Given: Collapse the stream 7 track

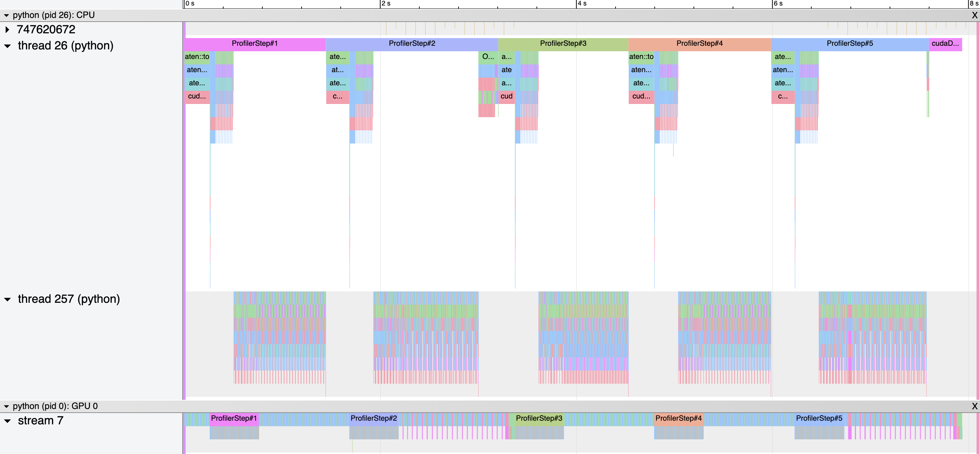Looking at the screenshot, I should point(7,421).
